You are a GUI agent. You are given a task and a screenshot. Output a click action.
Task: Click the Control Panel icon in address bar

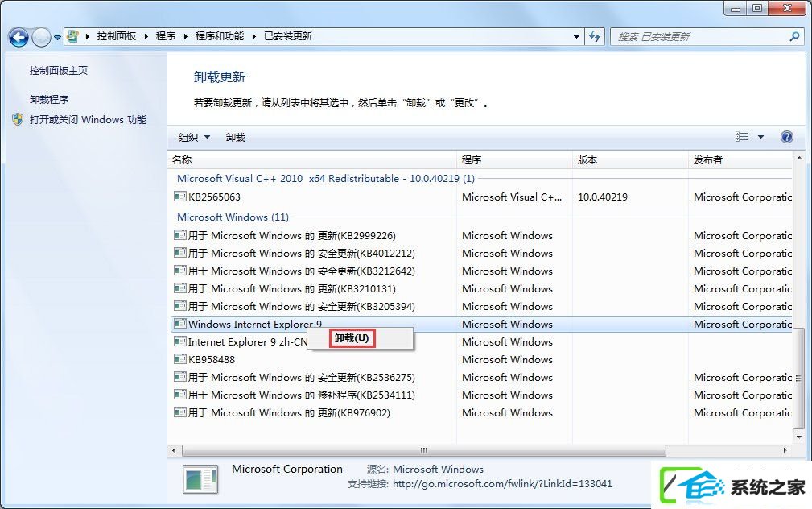73,36
